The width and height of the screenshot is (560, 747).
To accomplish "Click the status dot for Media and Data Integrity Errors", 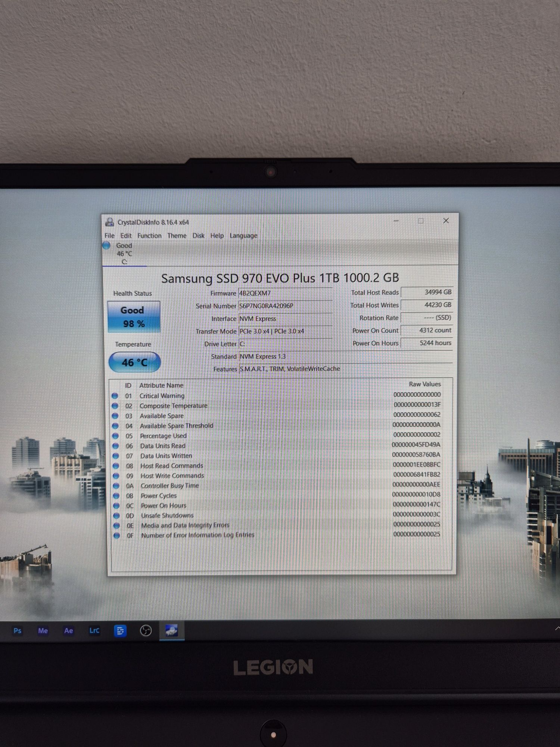I will (x=116, y=526).
